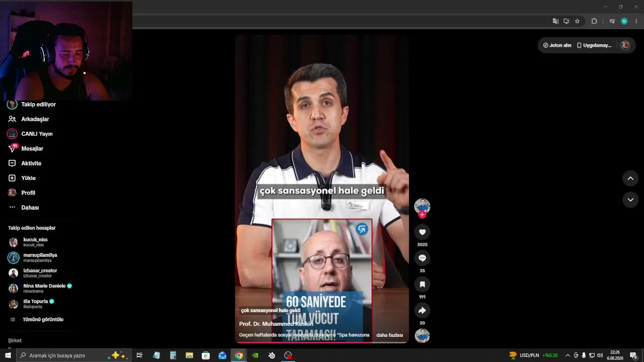Show hidden system tray icons
The height and width of the screenshot is (362, 644).
[x=568, y=355]
